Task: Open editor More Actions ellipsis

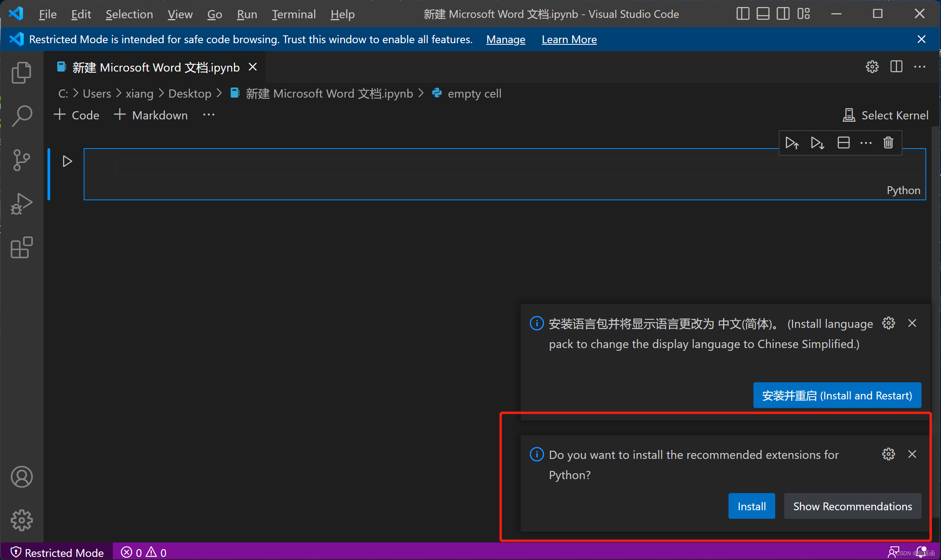Action: pyautogui.click(x=920, y=67)
